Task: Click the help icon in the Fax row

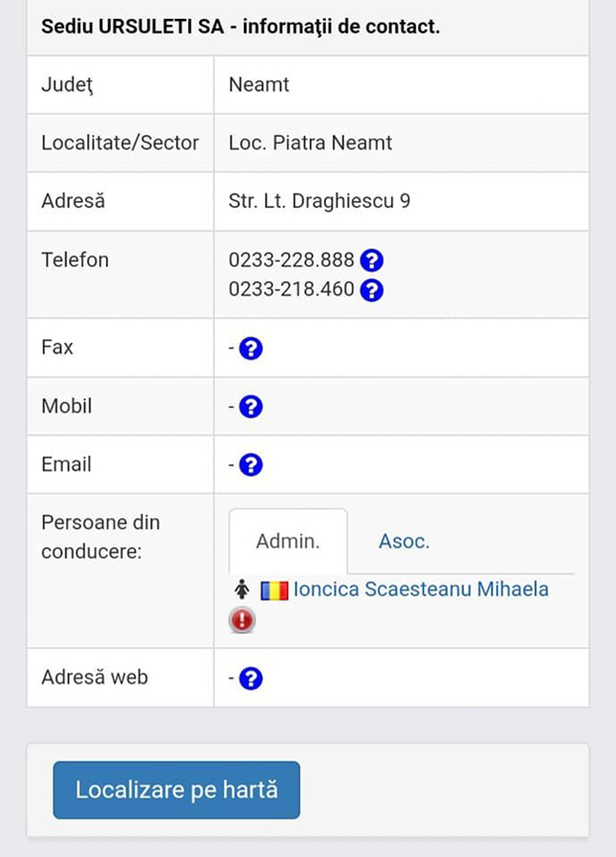Action: (x=251, y=348)
